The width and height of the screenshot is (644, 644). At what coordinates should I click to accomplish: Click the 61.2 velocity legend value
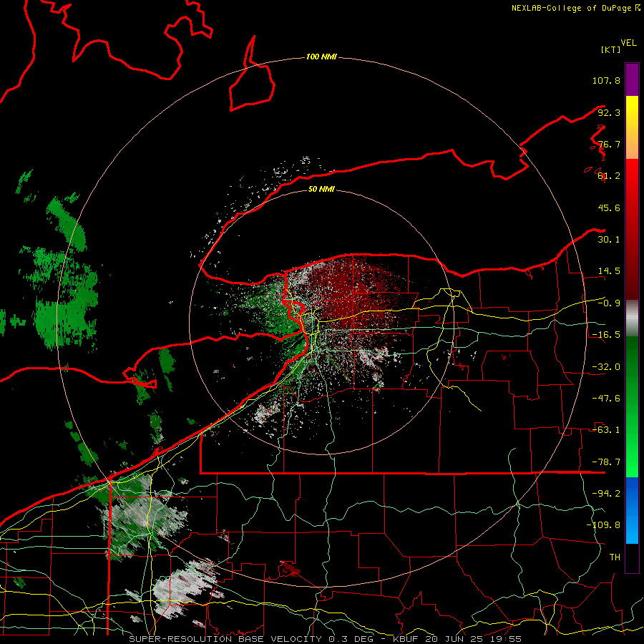point(609,176)
